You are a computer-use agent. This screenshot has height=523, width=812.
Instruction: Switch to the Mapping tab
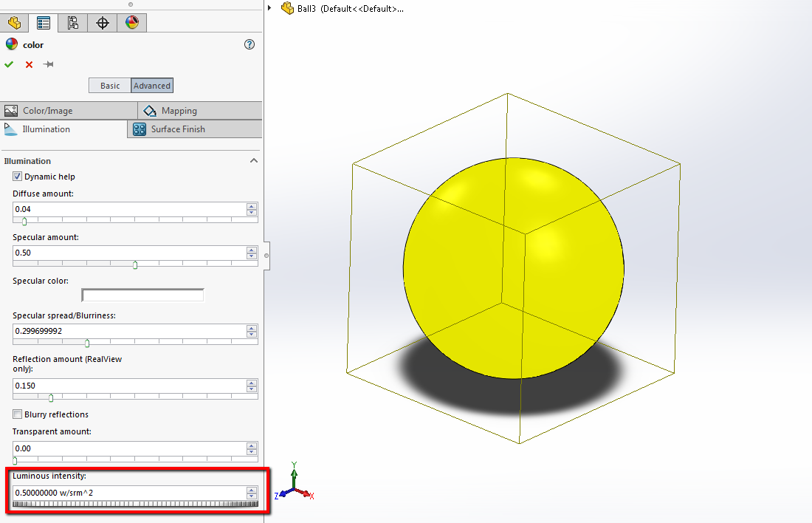click(200, 110)
